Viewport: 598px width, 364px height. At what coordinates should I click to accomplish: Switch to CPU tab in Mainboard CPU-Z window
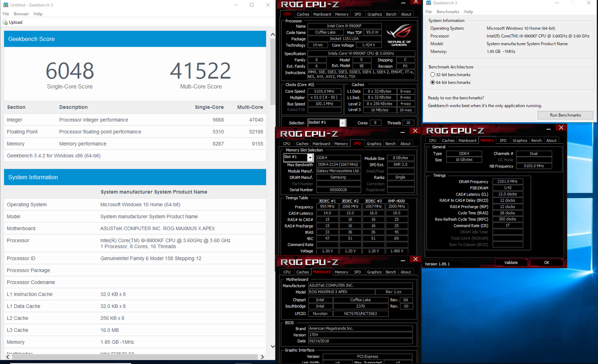click(x=287, y=272)
